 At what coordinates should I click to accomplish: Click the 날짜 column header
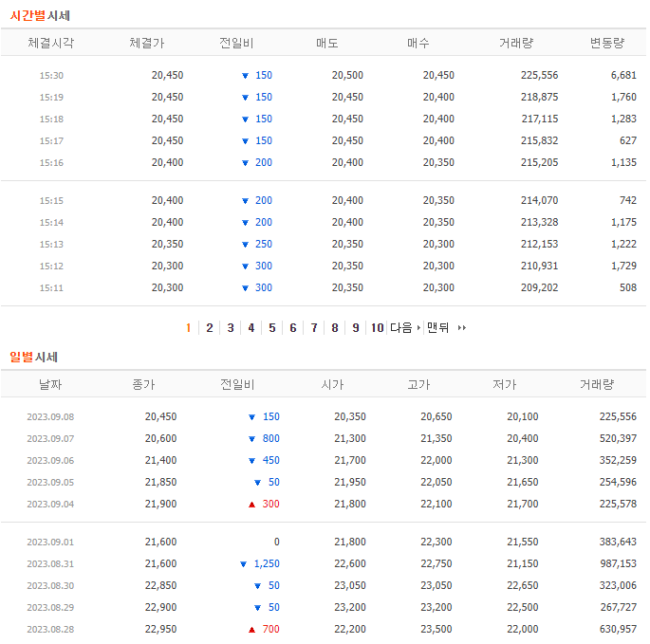click(x=50, y=384)
